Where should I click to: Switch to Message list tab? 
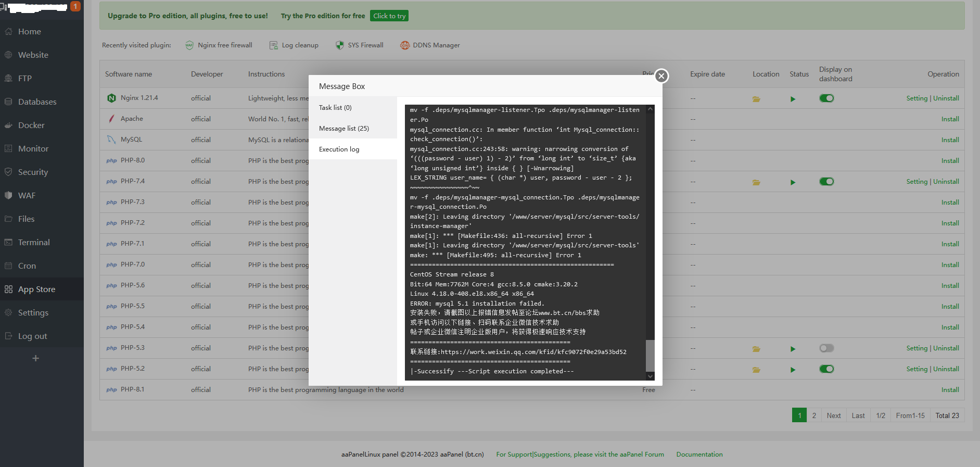[343, 129]
